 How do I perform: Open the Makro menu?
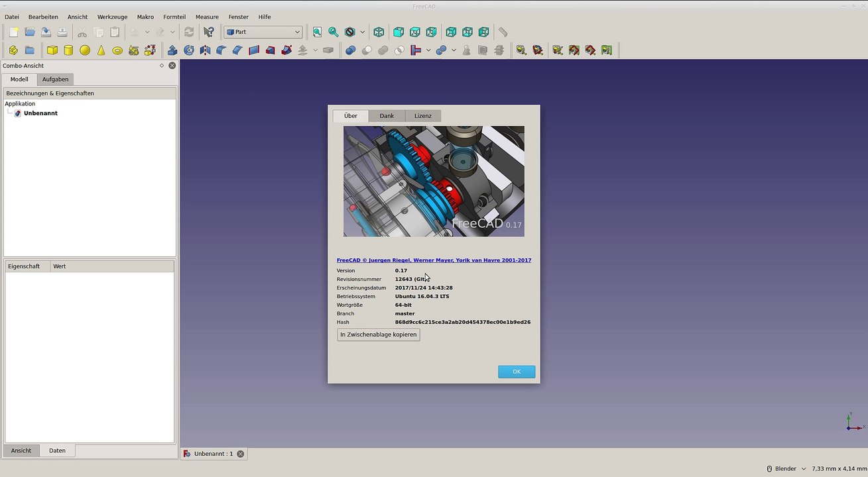[x=145, y=17]
